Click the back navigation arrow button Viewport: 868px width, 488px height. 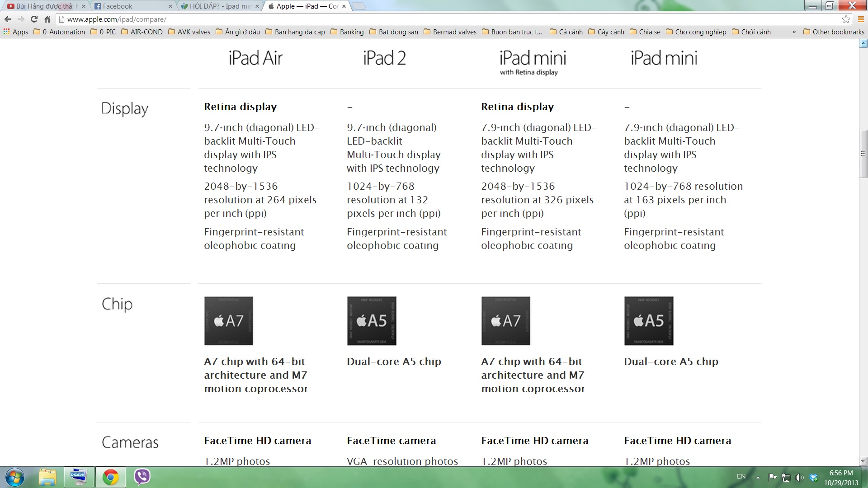(8, 19)
